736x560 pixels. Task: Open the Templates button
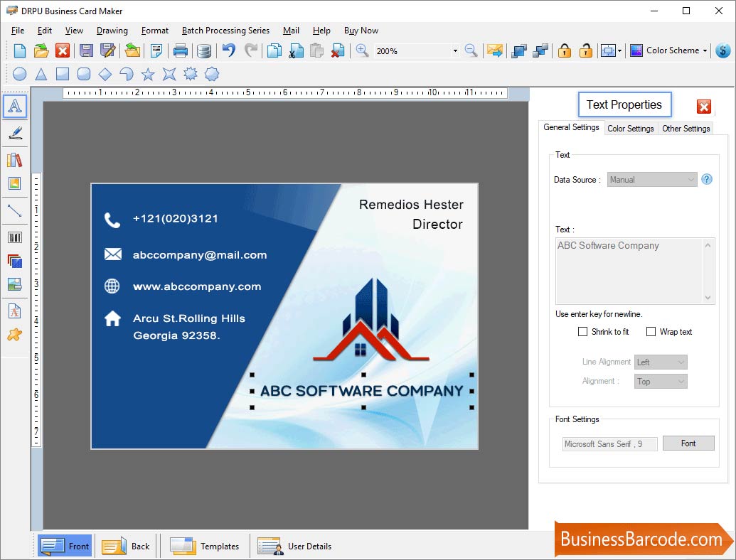[x=205, y=546]
